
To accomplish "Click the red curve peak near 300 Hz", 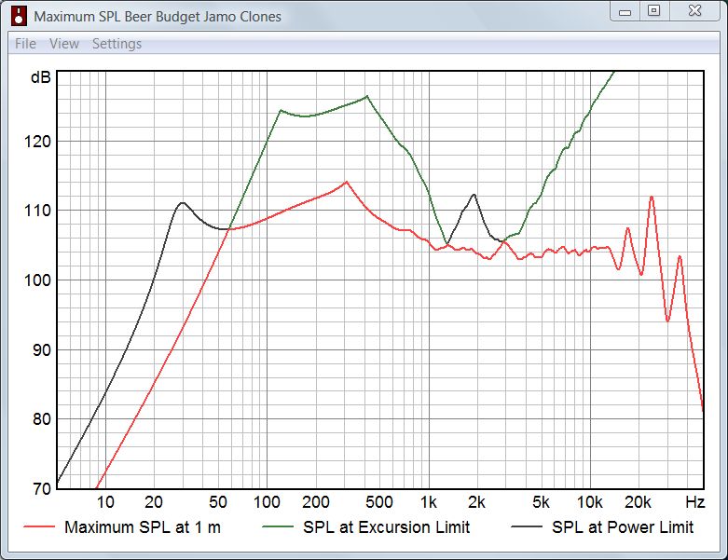I will [x=347, y=182].
